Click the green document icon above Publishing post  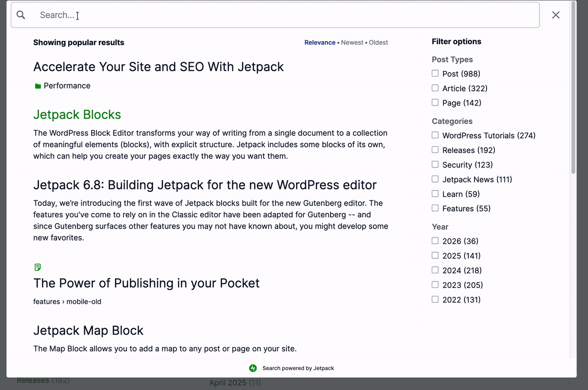(x=38, y=267)
